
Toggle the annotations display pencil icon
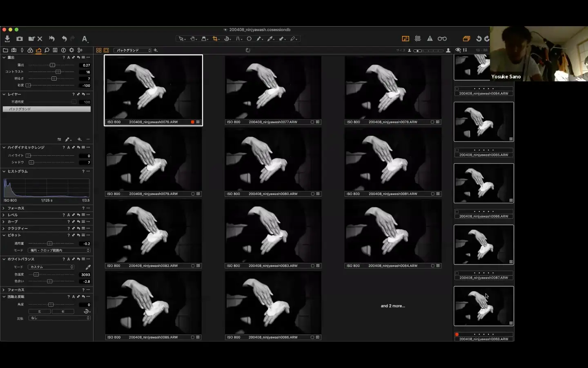(x=405, y=39)
